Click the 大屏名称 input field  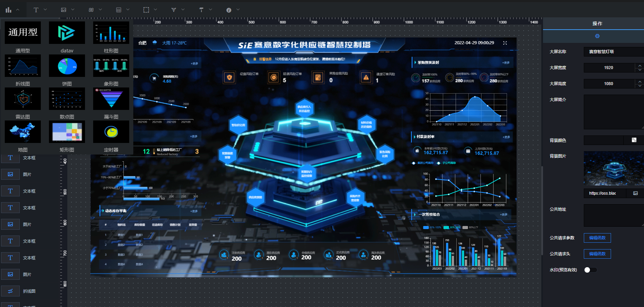(614, 52)
